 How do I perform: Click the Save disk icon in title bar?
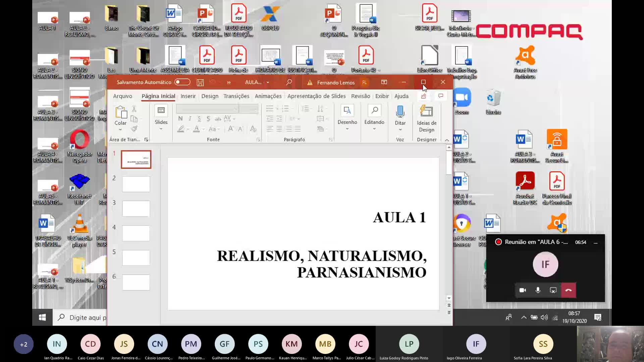(200, 82)
